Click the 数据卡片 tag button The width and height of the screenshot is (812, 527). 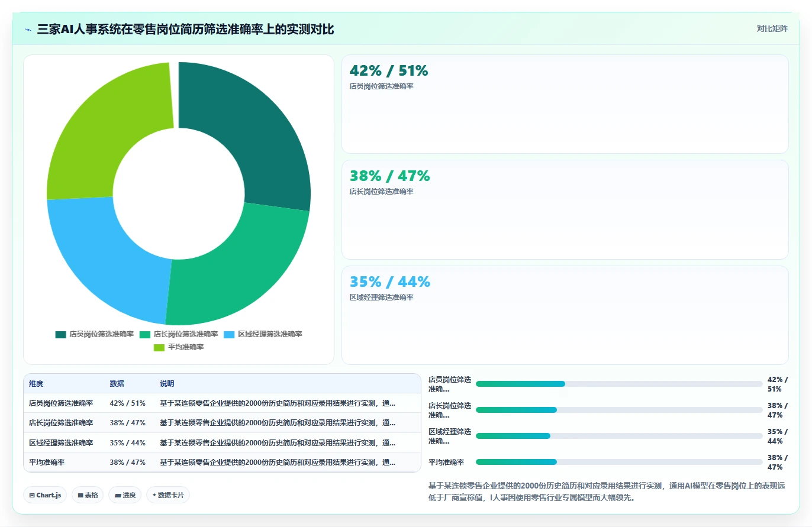point(168,495)
